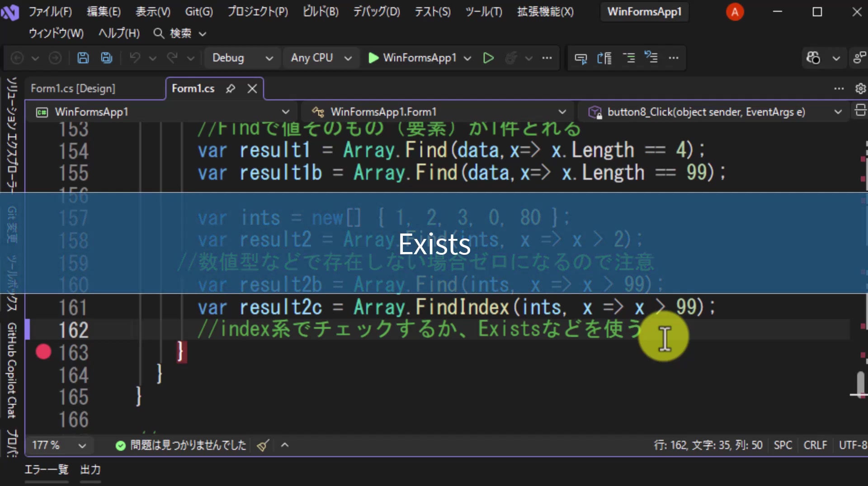The image size is (868, 486).
Task: Click the Navigate Backward icon
Action: click(17, 58)
